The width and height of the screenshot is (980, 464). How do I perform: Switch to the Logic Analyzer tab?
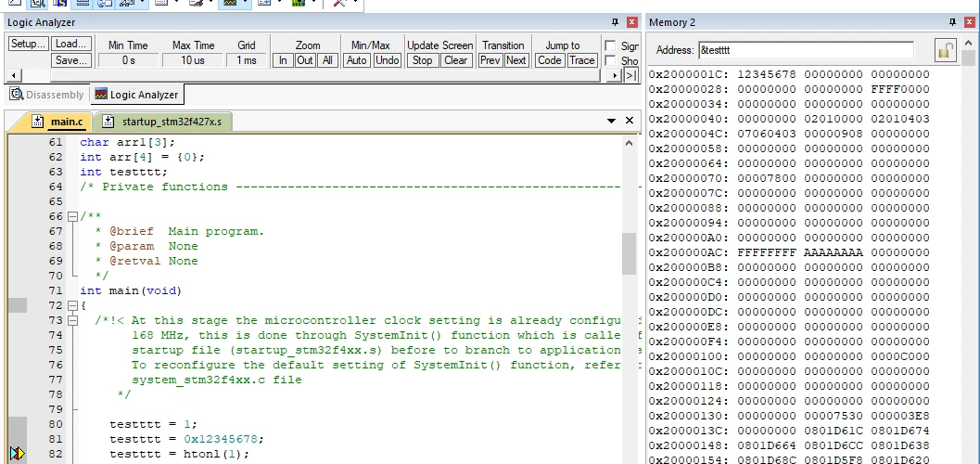click(x=137, y=95)
